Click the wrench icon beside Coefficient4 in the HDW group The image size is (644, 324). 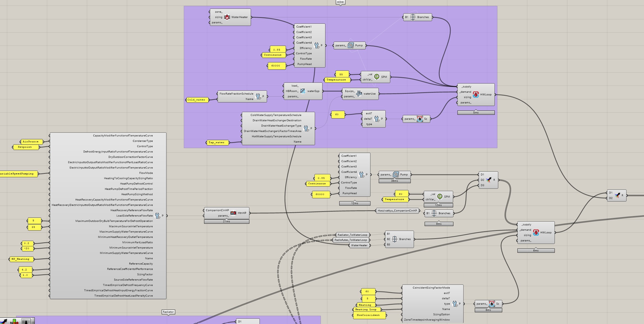317,45
